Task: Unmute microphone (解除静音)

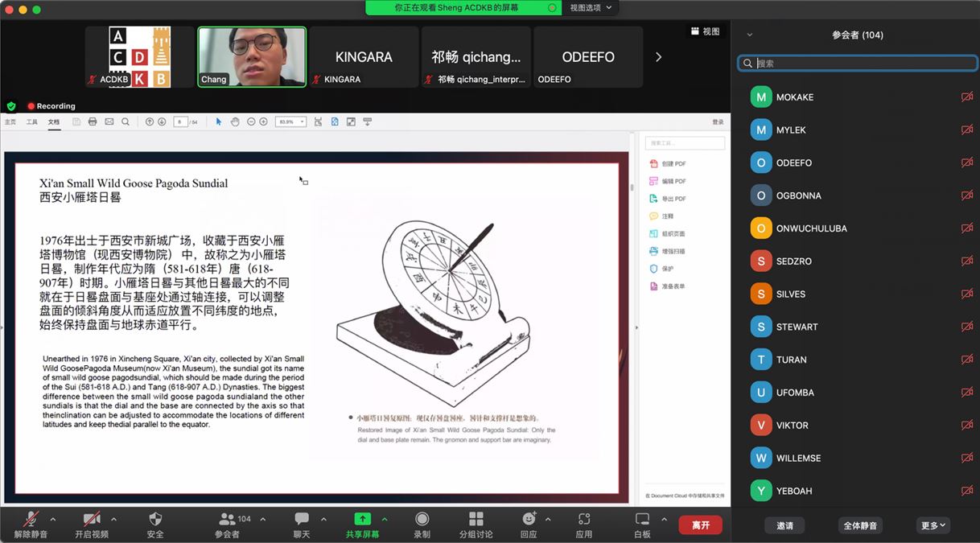Action: 31,524
